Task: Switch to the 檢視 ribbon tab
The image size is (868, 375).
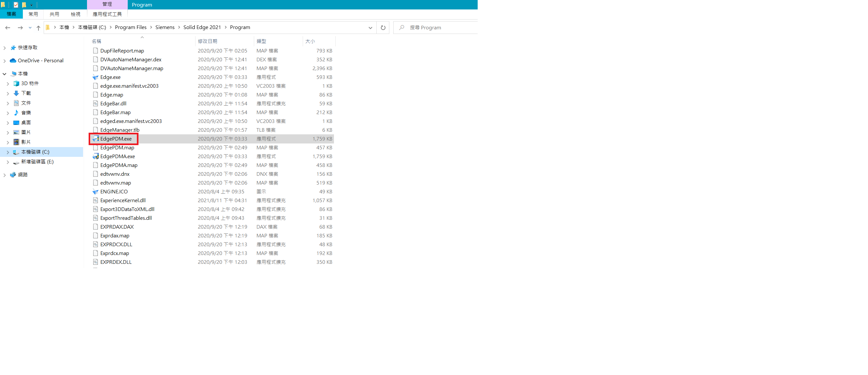Action: point(76,14)
